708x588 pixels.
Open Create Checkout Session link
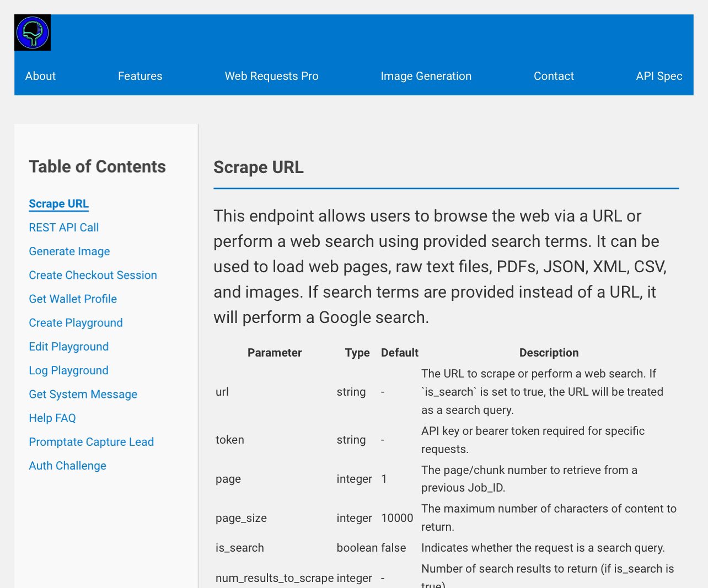[x=93, y=275]
